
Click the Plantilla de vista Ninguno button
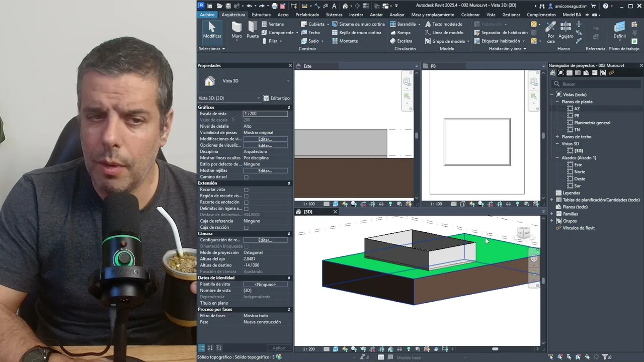click(x=265, y=285)
